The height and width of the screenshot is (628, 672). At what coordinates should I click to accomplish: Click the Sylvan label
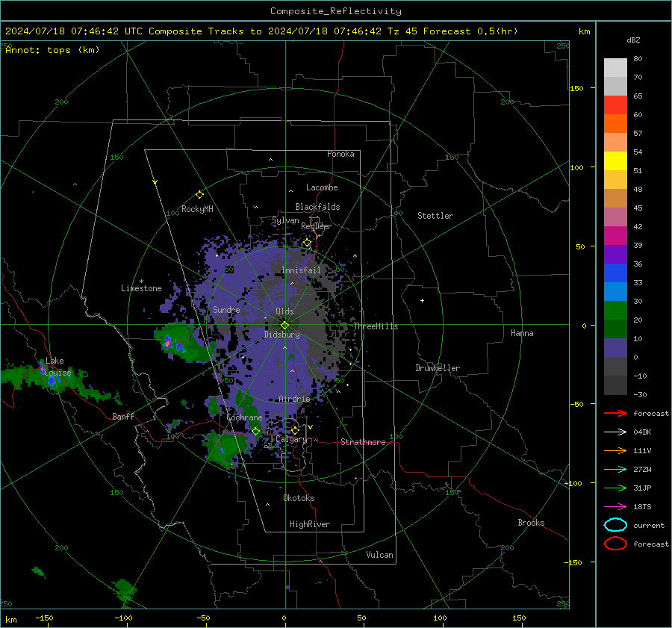285,220
